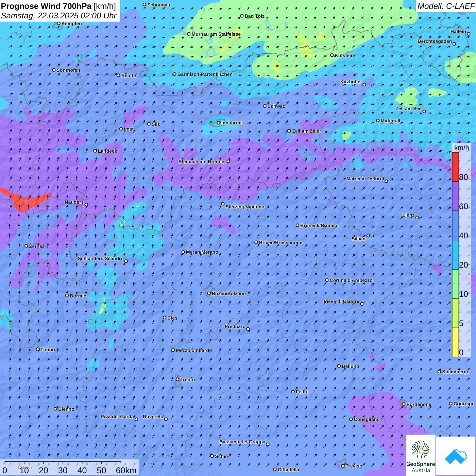The width and height of the screenshot is (476, 476).
Task: Click the Sillian city label
Action: pos(358,239)
